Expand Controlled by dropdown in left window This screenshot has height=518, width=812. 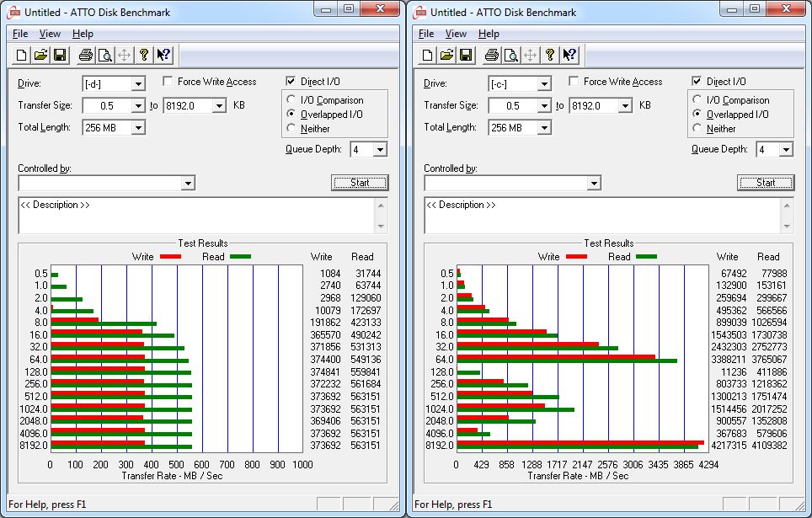click(188, 183)
